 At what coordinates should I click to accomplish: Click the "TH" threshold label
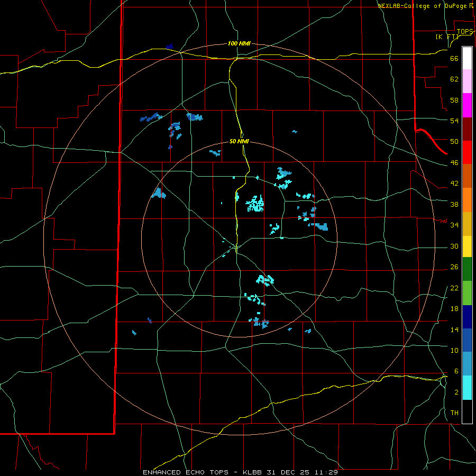[454, 413]
